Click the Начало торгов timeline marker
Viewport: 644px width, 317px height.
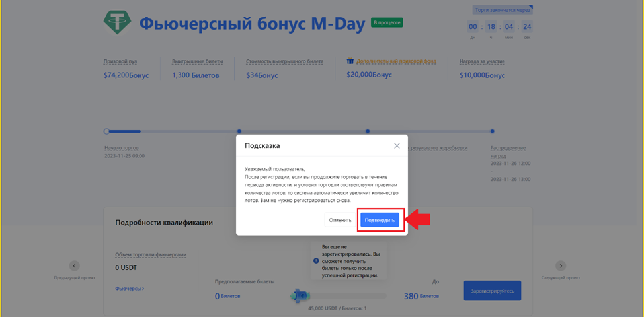pos(107,131)
